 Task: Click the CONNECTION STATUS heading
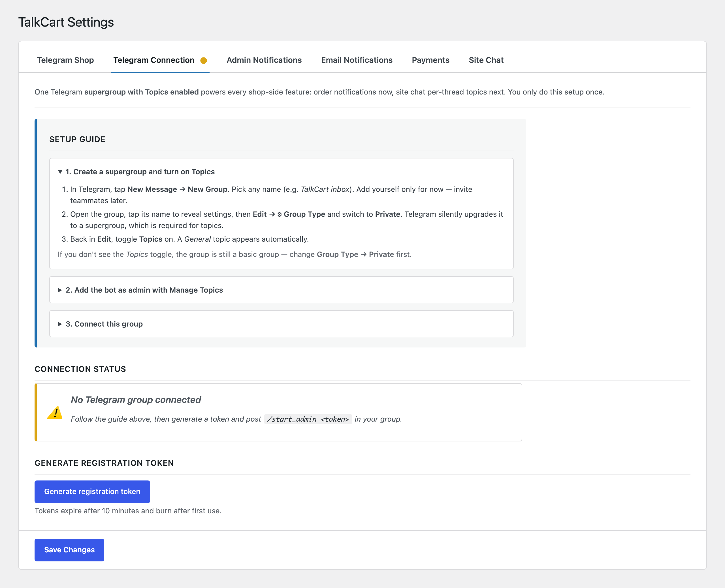point(80,369)
